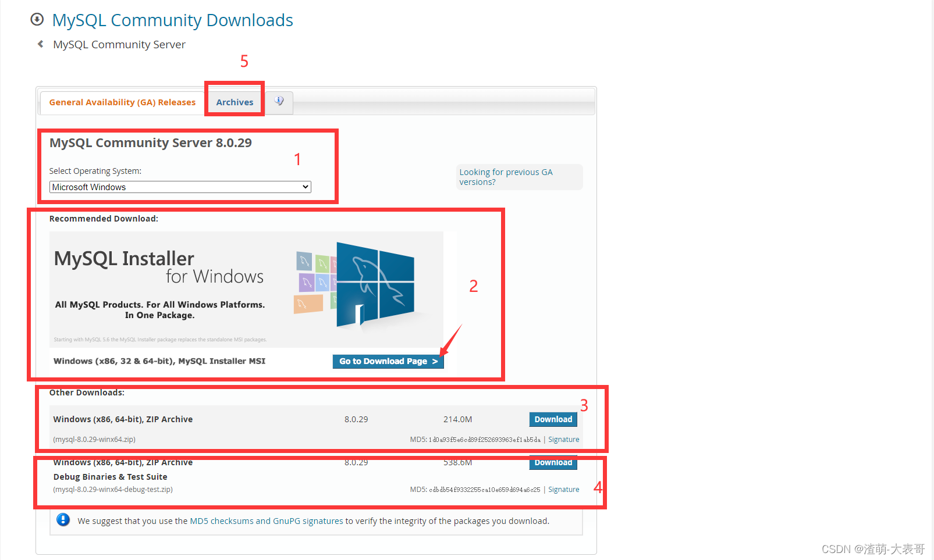
Task: Click the back chevron before MySQL Community Server
Action: point(40,44)
